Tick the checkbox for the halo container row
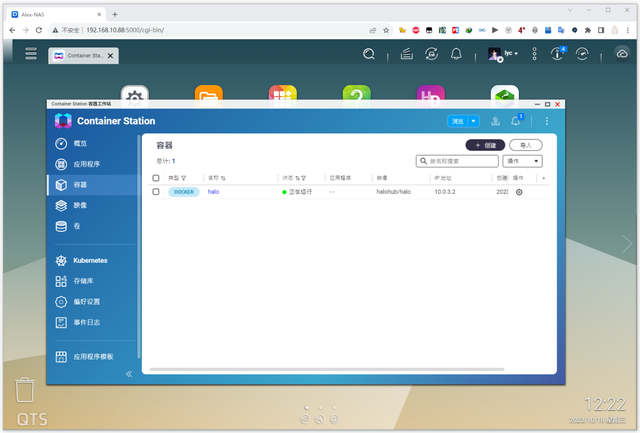The height and width of the screenshot is (433, 640). pyautogui.click(x=155, y=191)
